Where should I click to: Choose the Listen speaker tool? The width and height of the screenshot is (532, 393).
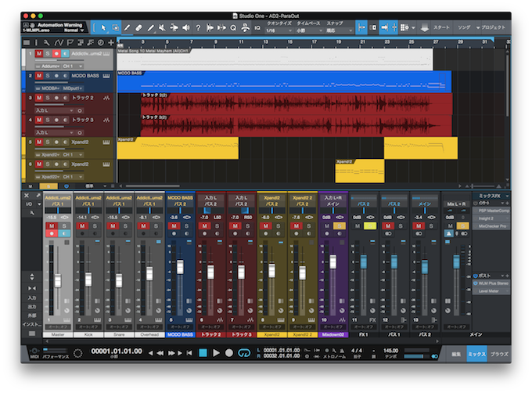click(186, 28)
